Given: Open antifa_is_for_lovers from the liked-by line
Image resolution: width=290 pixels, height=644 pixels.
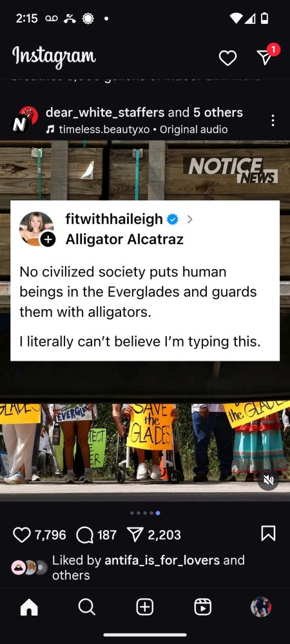Looking at the screenshot, I should [162, 560].
